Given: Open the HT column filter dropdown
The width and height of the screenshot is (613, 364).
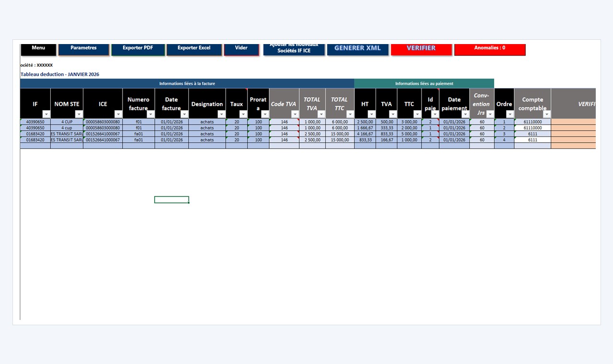Looking at the screenshot, I should (x=372, y=114).
